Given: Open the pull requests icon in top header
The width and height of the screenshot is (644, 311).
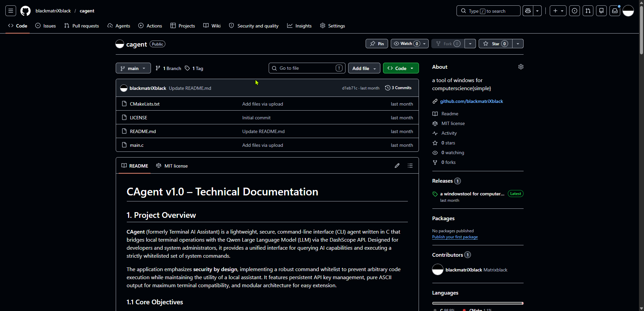Looking at the screenshot, I should coord(588,11).
